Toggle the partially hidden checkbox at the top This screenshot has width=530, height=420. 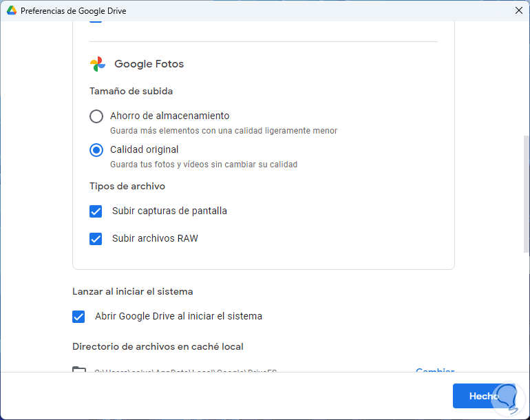[x=96, y=21]
